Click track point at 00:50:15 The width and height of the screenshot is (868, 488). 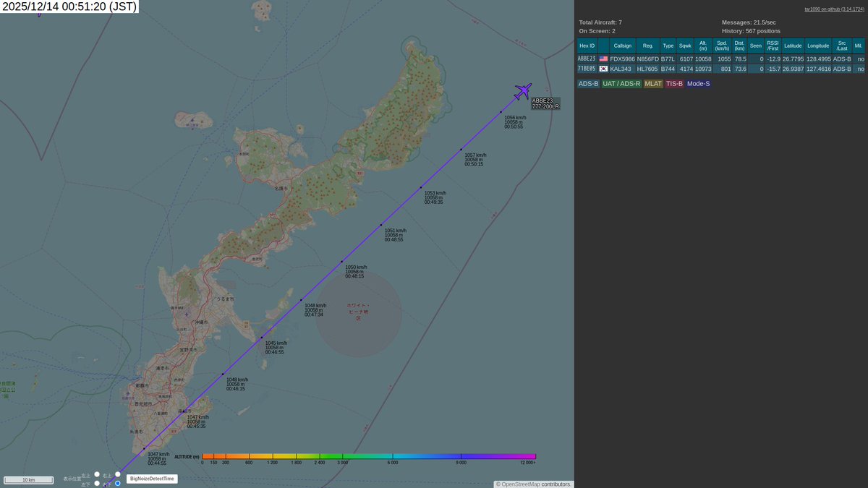click(x=461, y=150)
